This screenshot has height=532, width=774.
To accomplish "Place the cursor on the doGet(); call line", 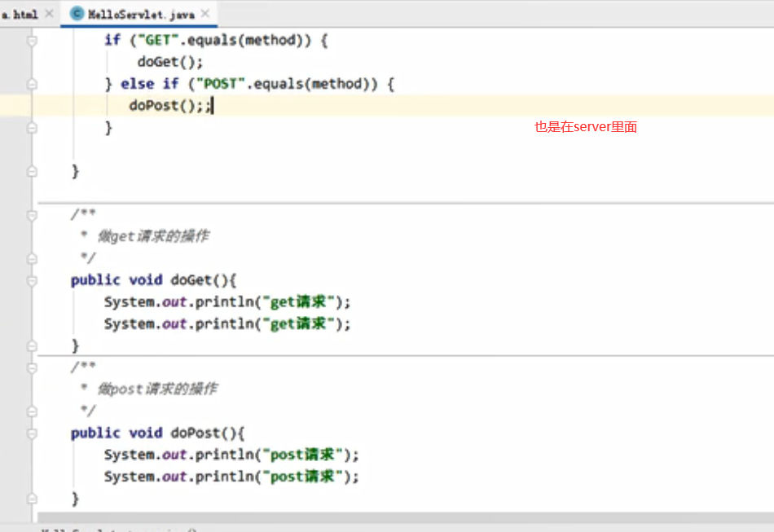I will click(x=170, y=62).
